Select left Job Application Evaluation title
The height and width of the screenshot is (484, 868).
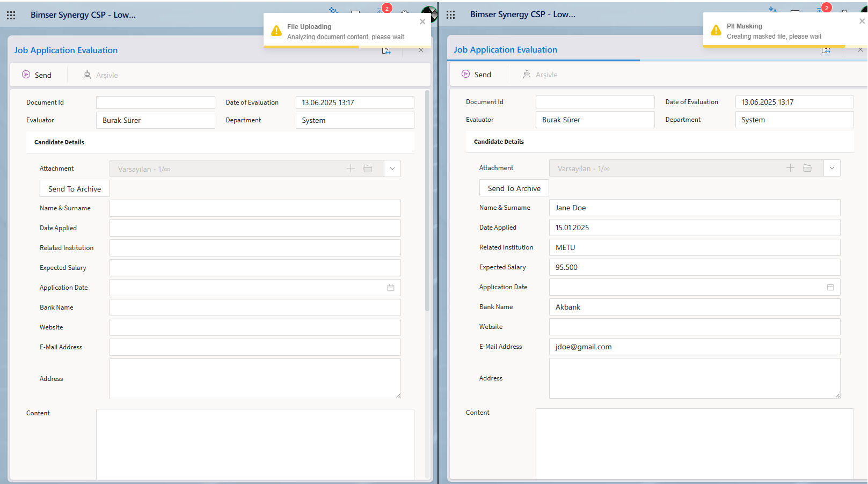[x=66, y=50]
